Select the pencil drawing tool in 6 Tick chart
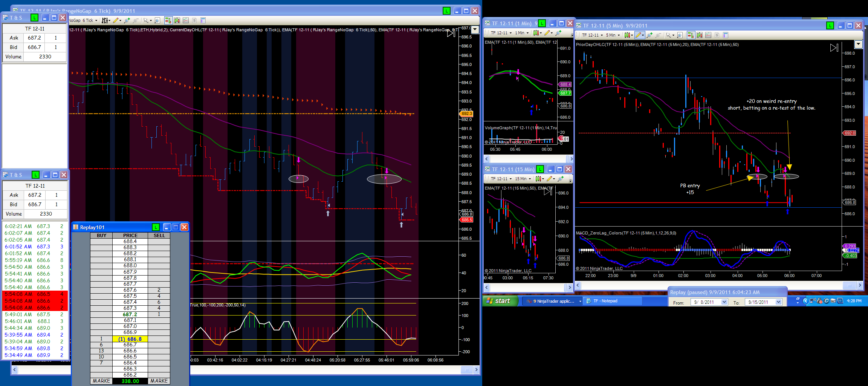 [116, 20]
